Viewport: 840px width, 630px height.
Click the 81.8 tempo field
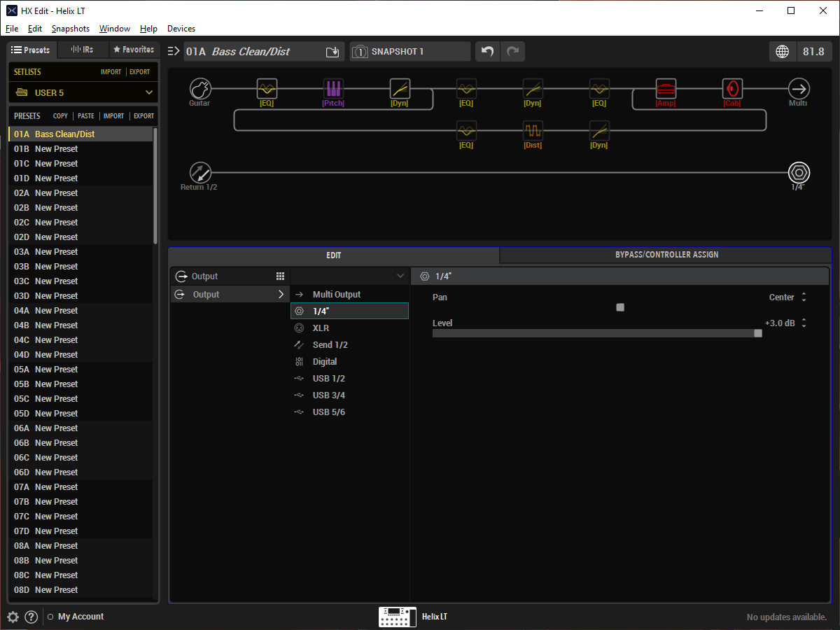pyautogui.click(x=814, y=52)
